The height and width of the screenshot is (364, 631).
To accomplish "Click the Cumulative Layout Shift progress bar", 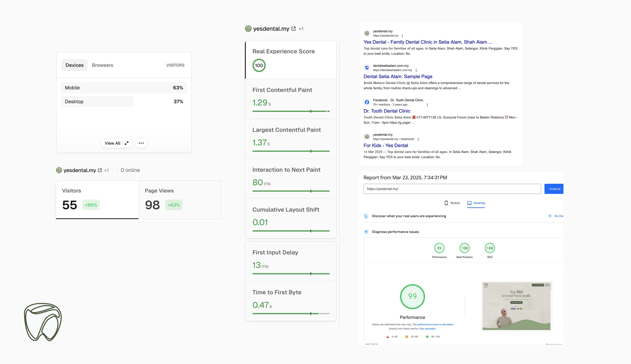I will coord(291,231).
